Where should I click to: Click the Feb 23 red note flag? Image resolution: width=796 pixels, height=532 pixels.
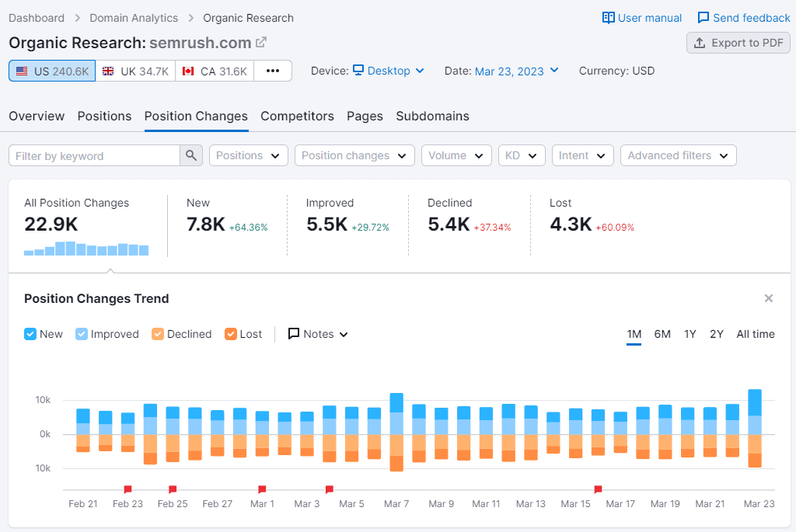(128, 489)
